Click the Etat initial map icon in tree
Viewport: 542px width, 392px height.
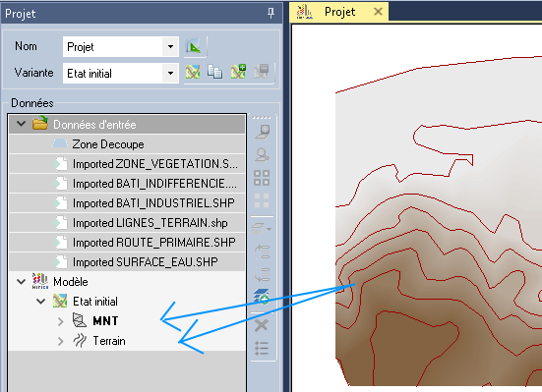tap(60, 301)
